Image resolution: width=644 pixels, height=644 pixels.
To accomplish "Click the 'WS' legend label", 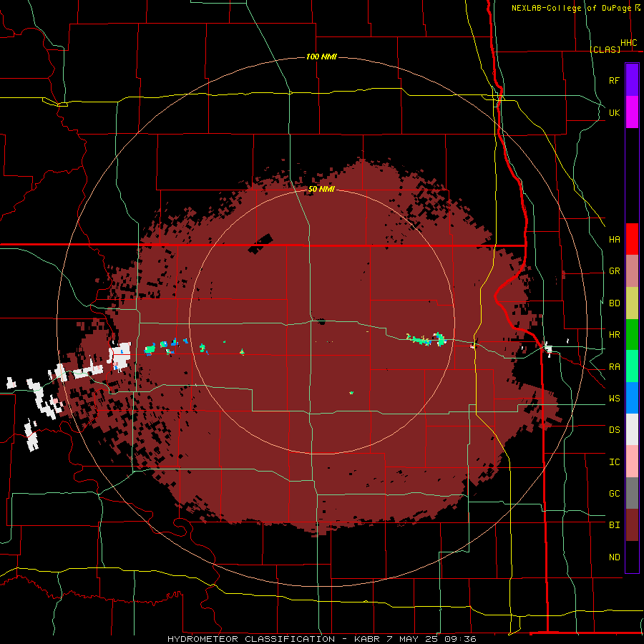I will tap(614, 399).
